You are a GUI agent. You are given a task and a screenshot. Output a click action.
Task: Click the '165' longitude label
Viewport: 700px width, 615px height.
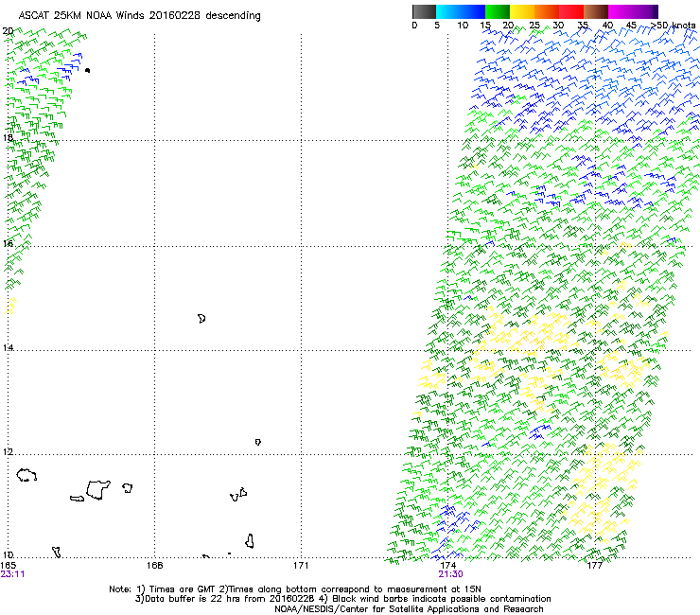(9, 566)
